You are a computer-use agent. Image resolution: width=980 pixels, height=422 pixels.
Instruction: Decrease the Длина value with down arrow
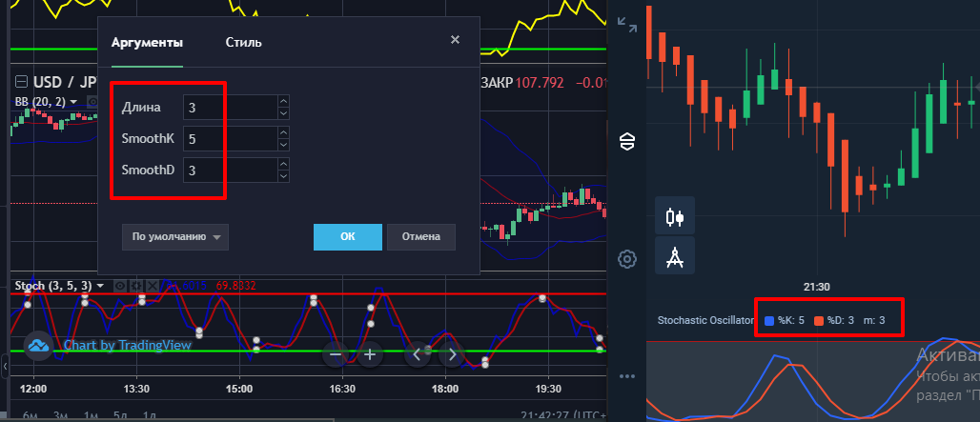[x=283, y=113]
